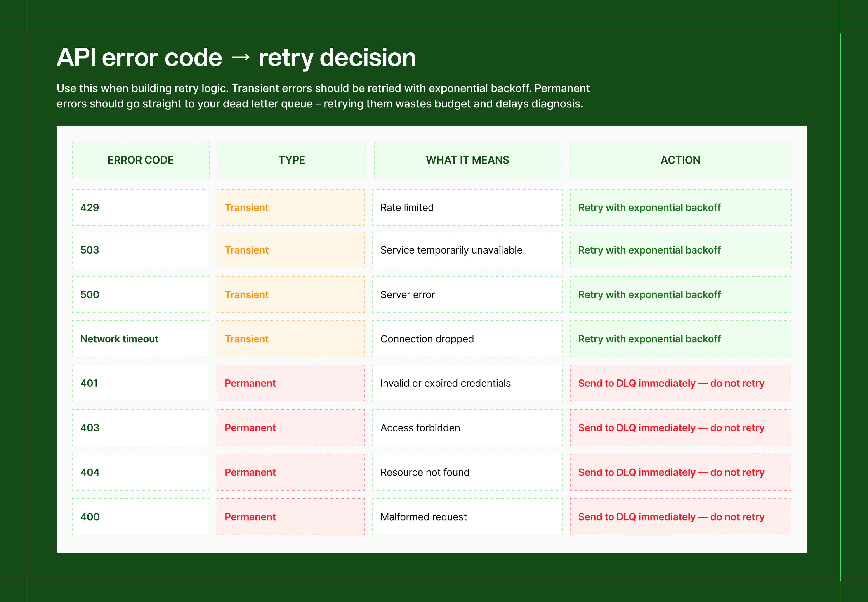Select the 403 error code cell
The width and height of the screenshot is (868, 602).
tap(141, 428)
